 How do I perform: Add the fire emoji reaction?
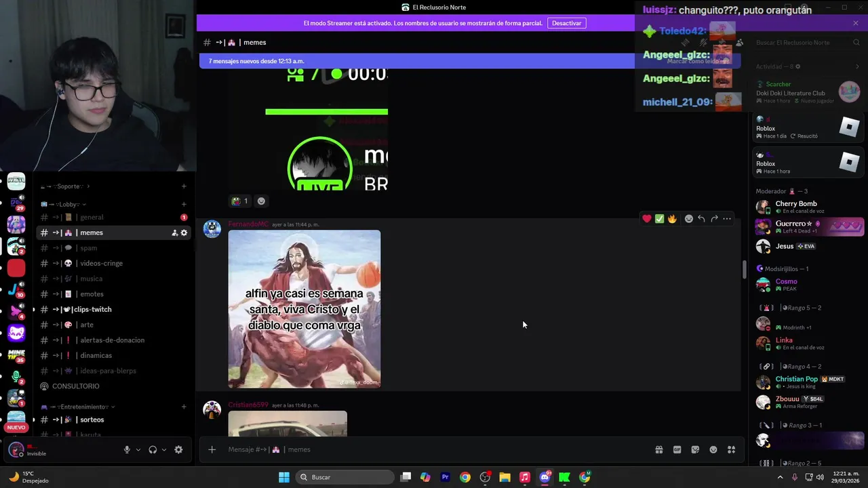pyautogui.click(x=672, y=218)
